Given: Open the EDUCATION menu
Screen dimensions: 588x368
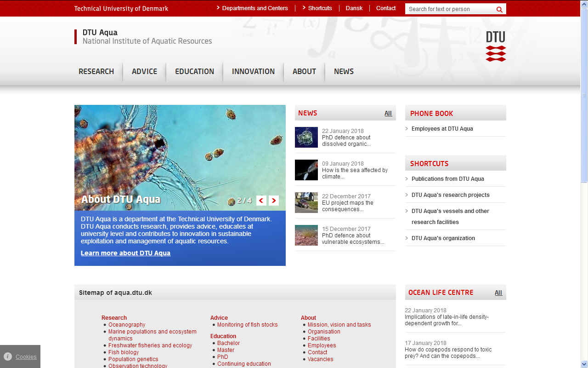Looking at the screenshot, I should (194, 71).
